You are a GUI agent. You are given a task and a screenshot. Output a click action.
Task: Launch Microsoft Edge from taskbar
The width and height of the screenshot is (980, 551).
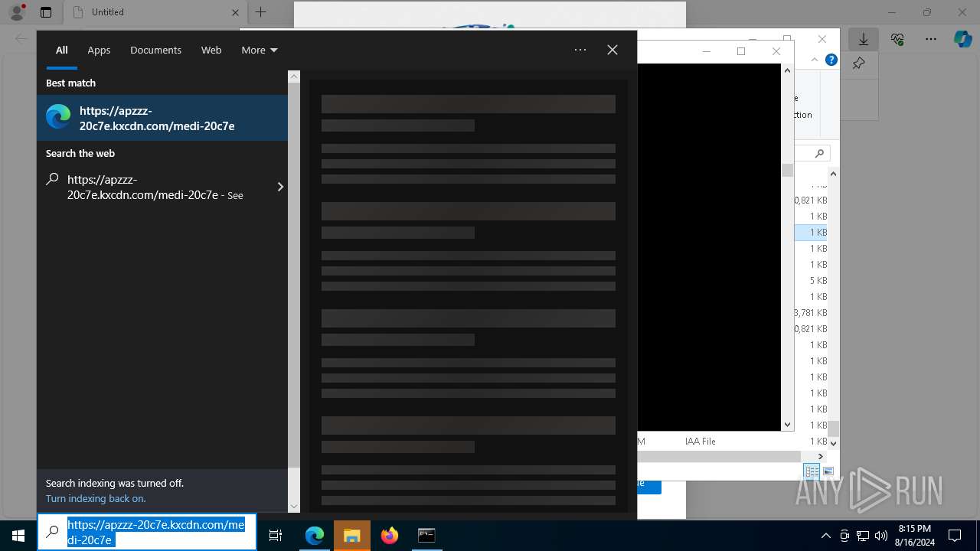315,536
